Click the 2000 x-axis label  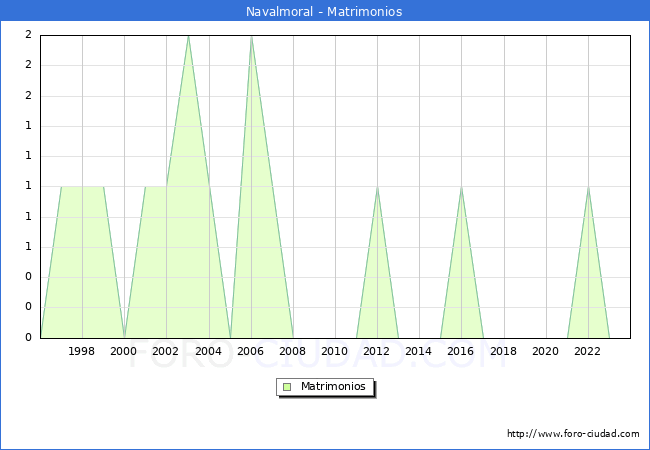coord(123,351)
